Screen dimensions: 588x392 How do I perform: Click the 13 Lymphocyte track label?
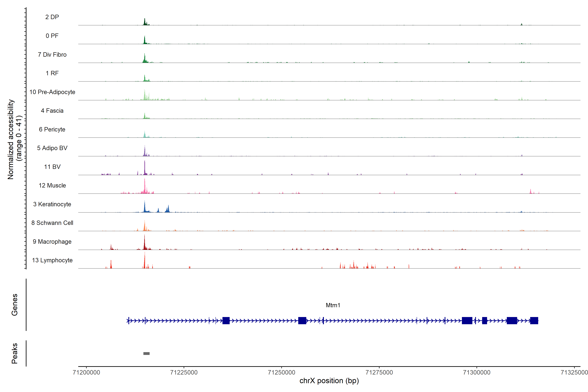click(x=52, y=260)
